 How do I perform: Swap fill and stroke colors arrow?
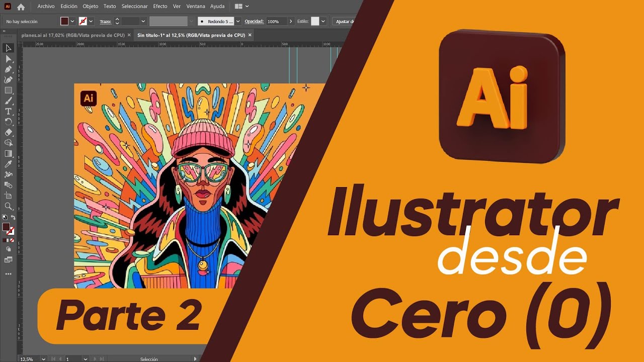[13, 218]
